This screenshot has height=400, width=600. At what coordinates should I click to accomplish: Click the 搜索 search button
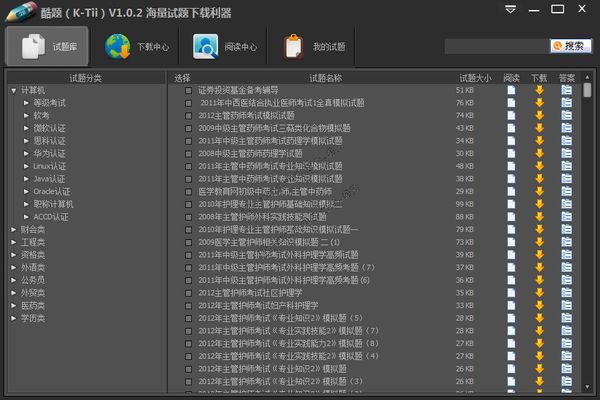(571, 46)
